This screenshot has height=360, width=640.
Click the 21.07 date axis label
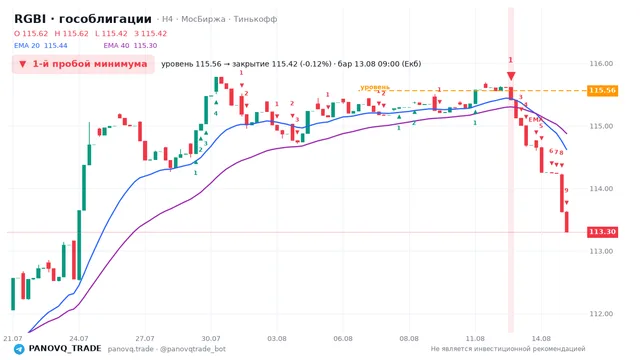13,339
